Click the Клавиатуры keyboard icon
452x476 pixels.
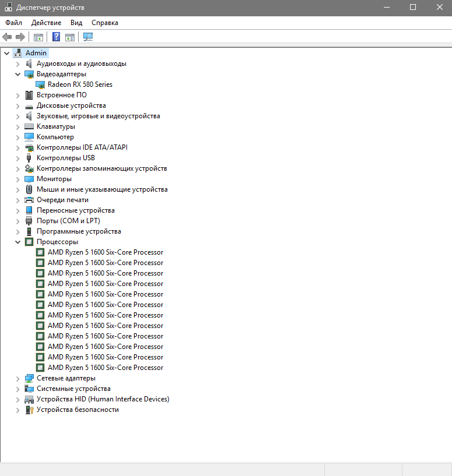click(29, 126)
